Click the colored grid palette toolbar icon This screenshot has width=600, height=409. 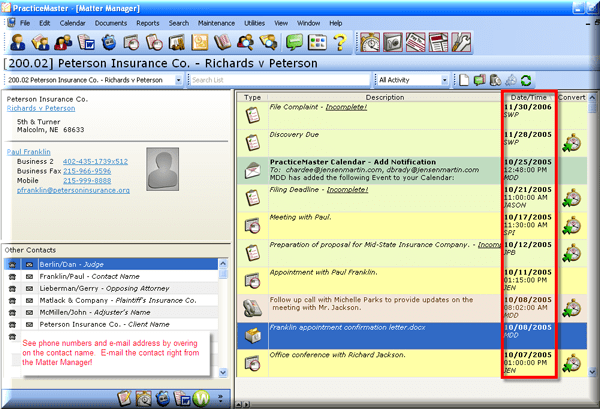318,42
